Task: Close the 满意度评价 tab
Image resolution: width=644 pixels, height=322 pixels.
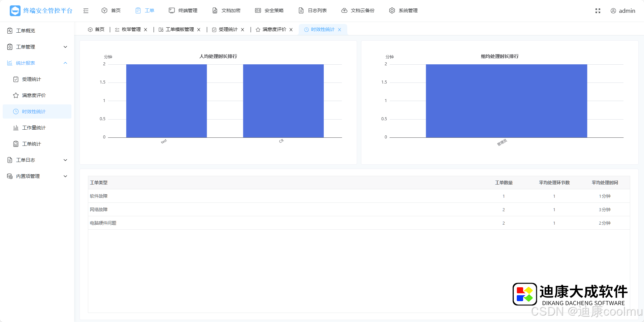Action: click(291, 30)
